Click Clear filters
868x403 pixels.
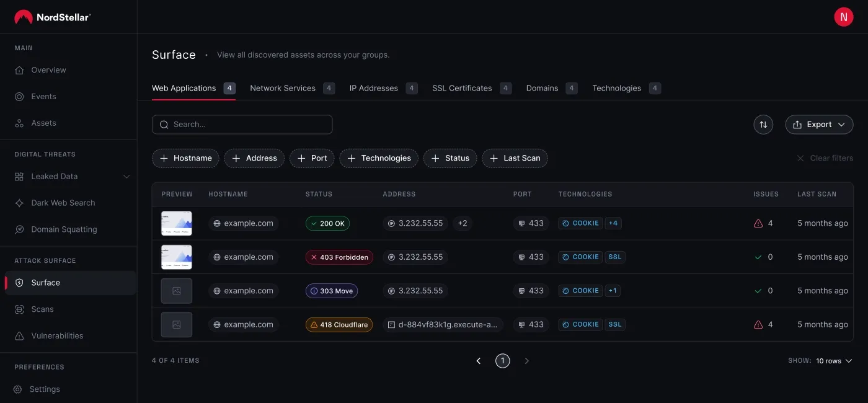(825, 158)
